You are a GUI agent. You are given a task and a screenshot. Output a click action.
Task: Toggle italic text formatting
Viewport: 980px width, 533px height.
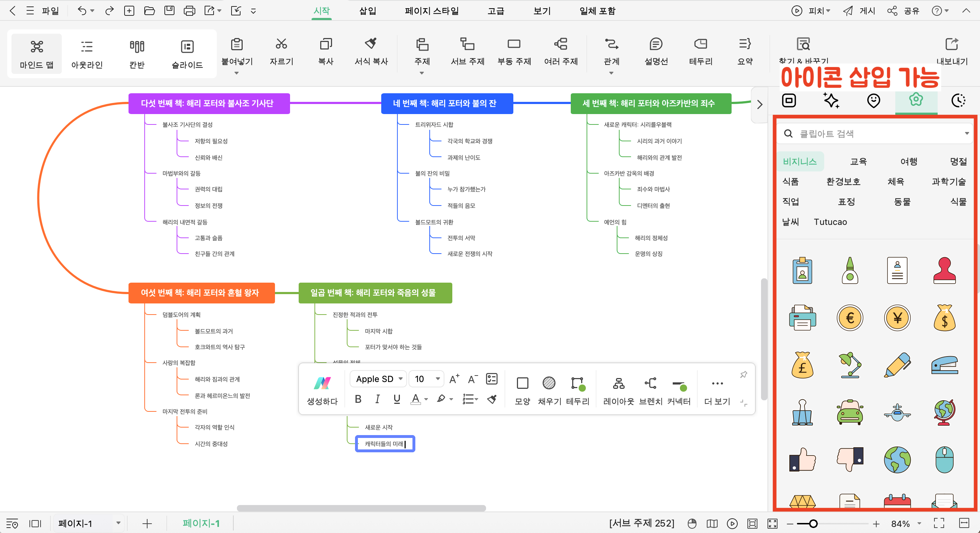[x=377, y=399]
